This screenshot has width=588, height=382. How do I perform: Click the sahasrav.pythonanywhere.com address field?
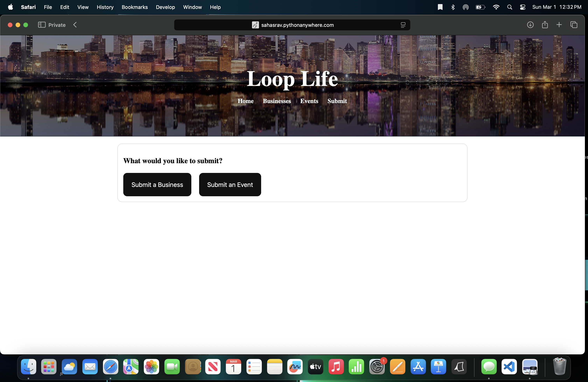(297, 25)
